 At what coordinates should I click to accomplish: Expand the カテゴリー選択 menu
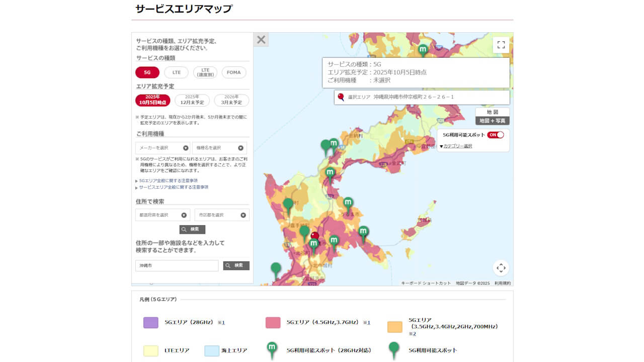click(x=456, y=146)
